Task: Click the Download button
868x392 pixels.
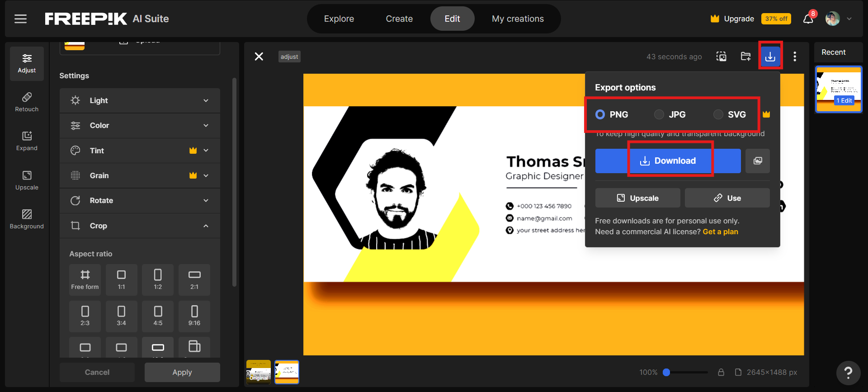Action: point(668,161)
